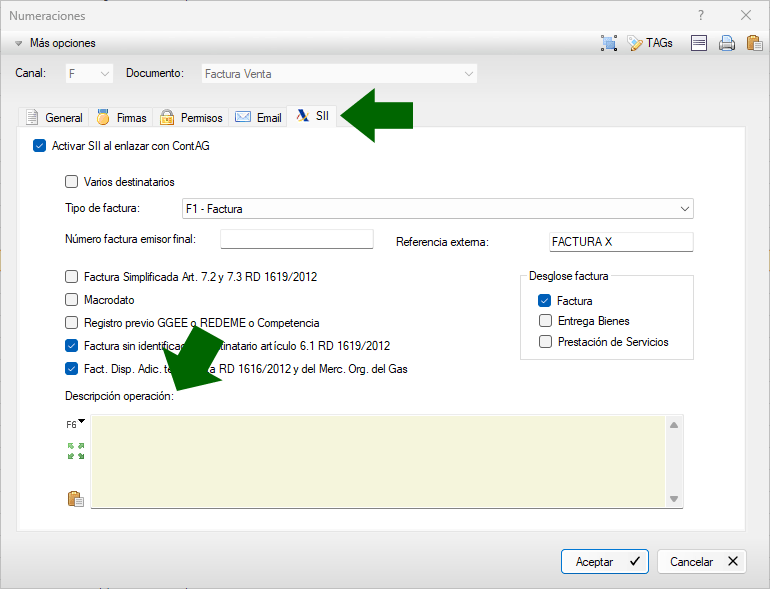Open the Permisos tab
The image size is (770, 589).
(x=193, y=117)
